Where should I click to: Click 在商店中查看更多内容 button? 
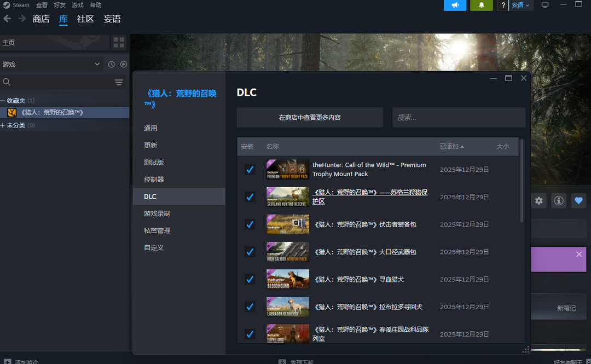click(x=310, y=117)
